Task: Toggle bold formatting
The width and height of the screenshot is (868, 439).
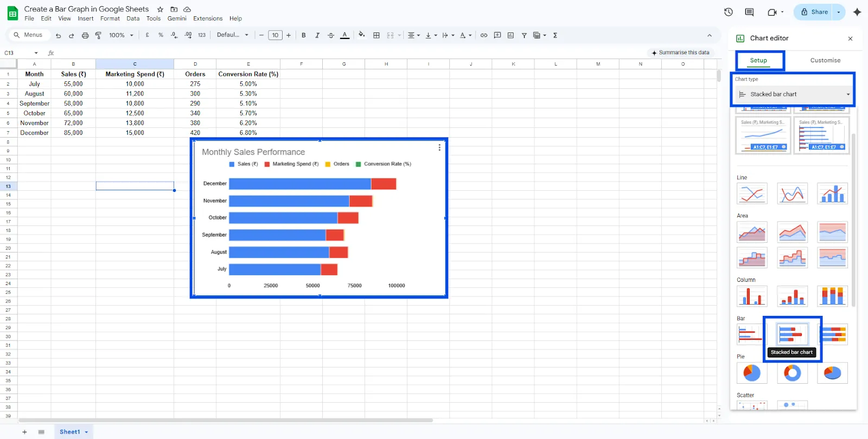Action: click(x=304, y=35)
